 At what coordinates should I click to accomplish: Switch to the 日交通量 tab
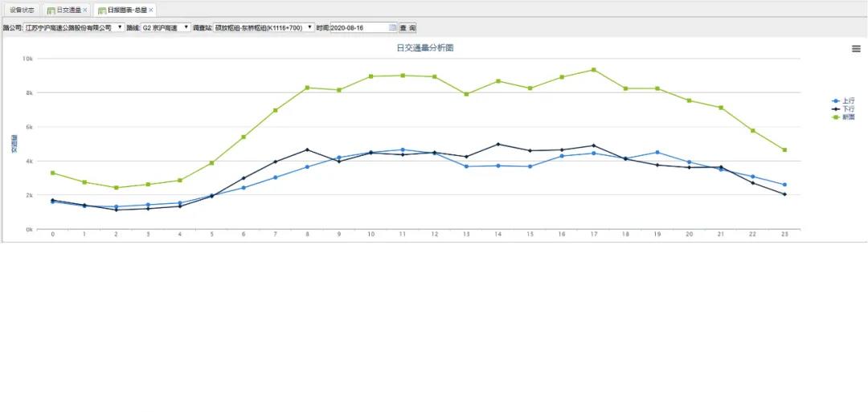tap(68, 10)
